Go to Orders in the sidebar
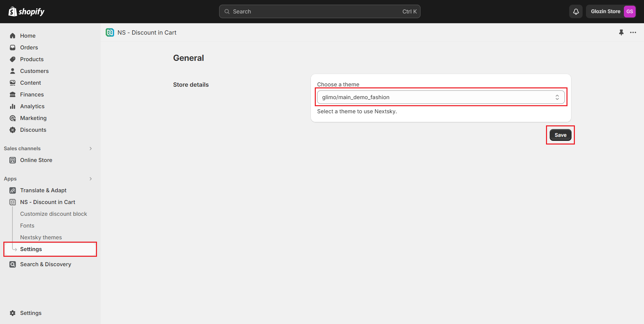 (29, 47)
